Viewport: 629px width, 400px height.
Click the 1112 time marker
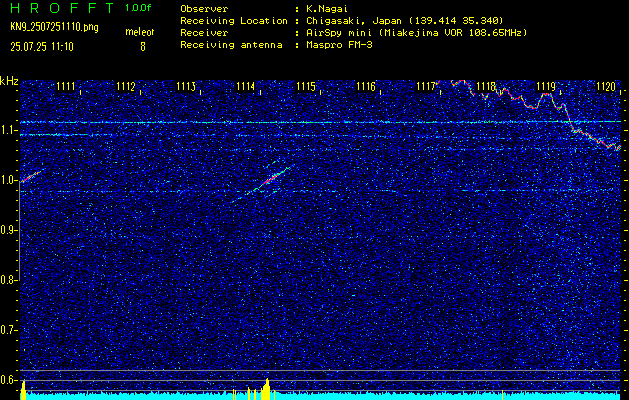click(x=126, y=86)
